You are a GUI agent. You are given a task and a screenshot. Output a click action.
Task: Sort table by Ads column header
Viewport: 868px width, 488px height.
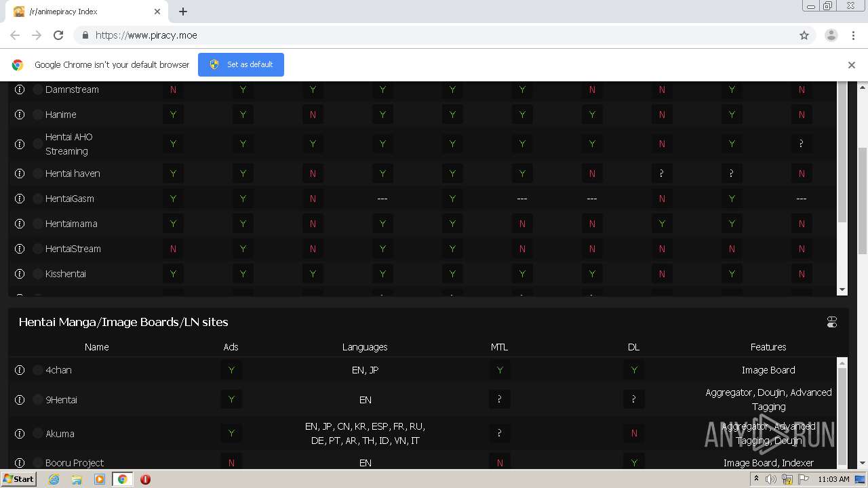[231, 347]
